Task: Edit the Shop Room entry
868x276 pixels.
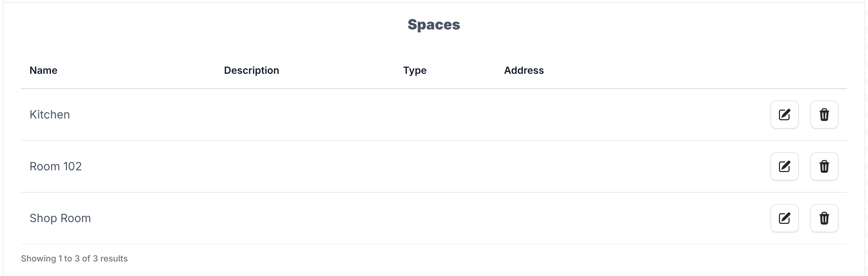Action: (784, 218)
